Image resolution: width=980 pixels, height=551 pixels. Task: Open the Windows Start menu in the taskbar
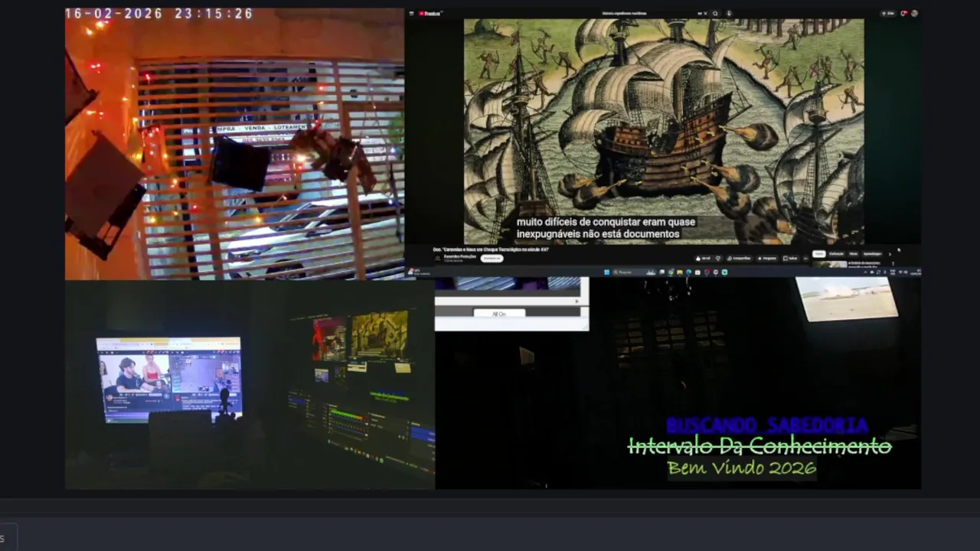607,272
